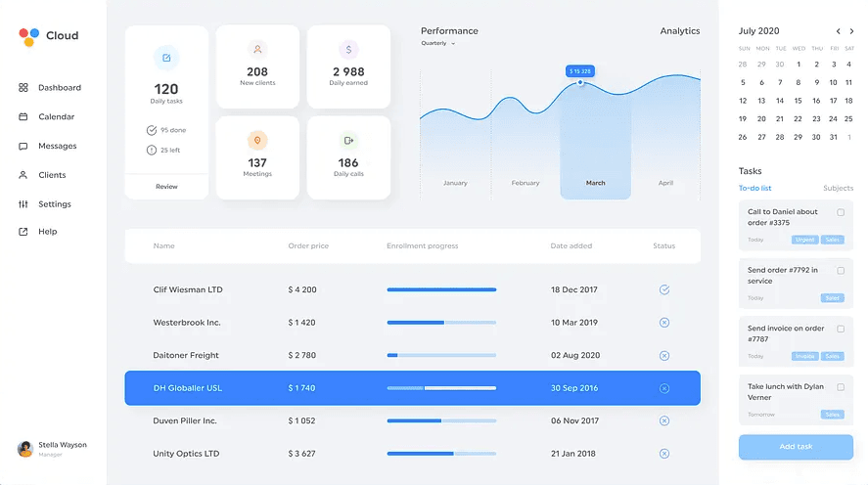Viewport: 868px width, 485px height.
Task: Switch to the To-do list tab
Action: tap(754, 188)
